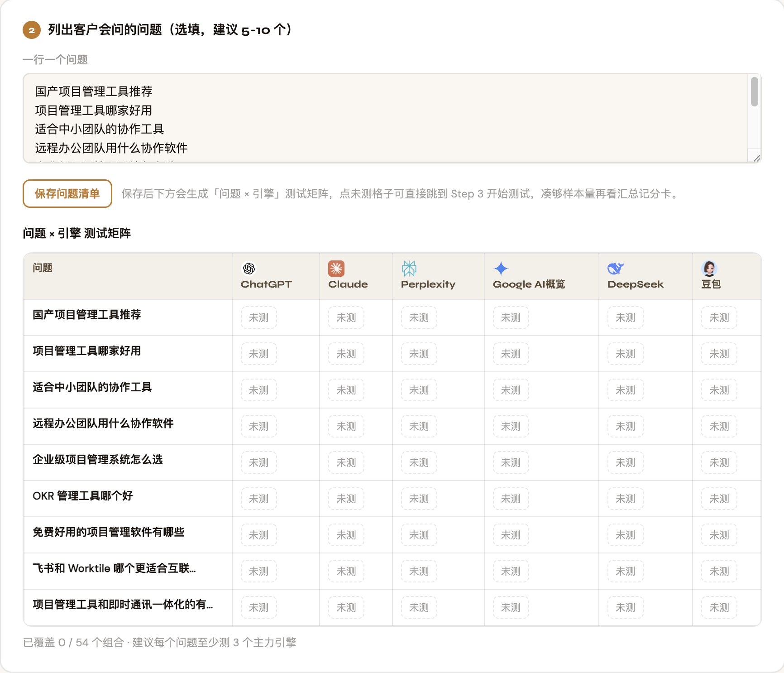Click 未测 for 项目管理工具和即时通讯一体化 row under Google AI概览
This screenshot has height=673, width=784.
coord(511,607)
